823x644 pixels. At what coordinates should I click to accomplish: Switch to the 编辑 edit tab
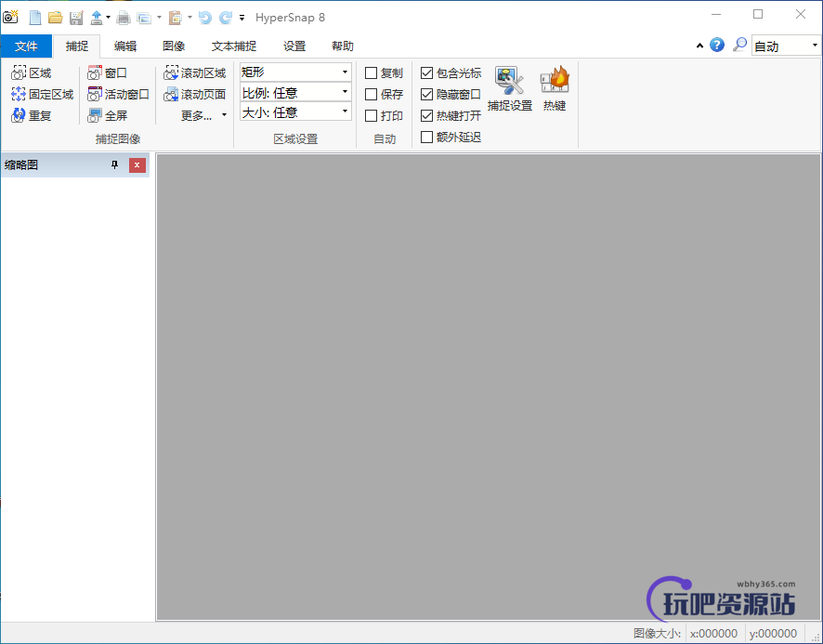click(125, 46)
